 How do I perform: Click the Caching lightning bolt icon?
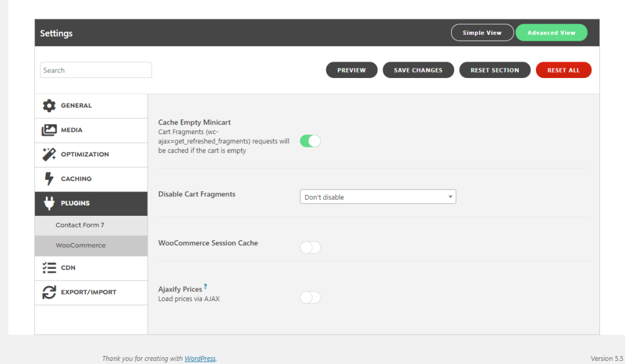click(x=49, y=179)
